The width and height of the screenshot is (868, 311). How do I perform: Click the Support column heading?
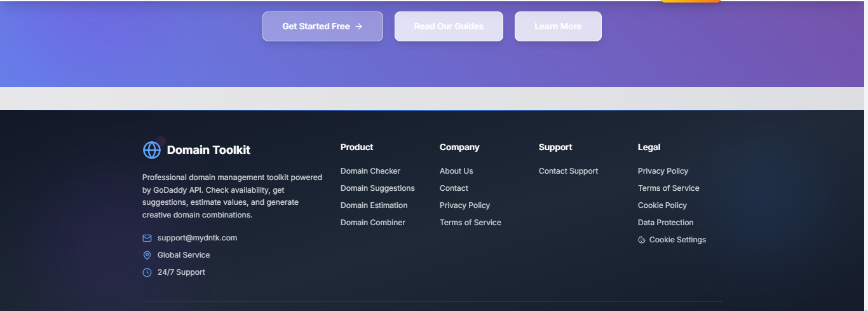click(x=555, y=147)
